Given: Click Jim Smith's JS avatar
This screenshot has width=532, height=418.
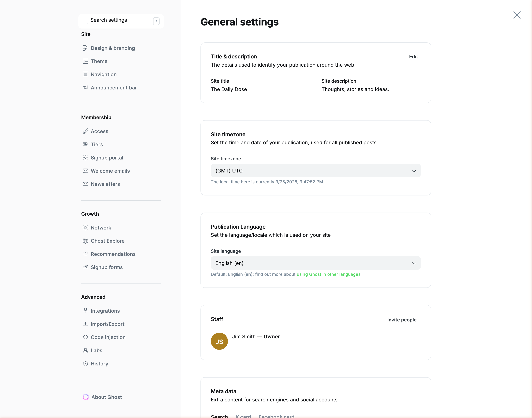Looking at the screenshot, I should (x=219, y=341).
